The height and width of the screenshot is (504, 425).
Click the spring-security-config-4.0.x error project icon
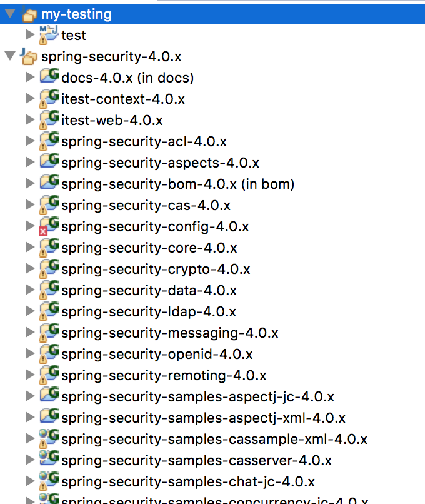49,226
